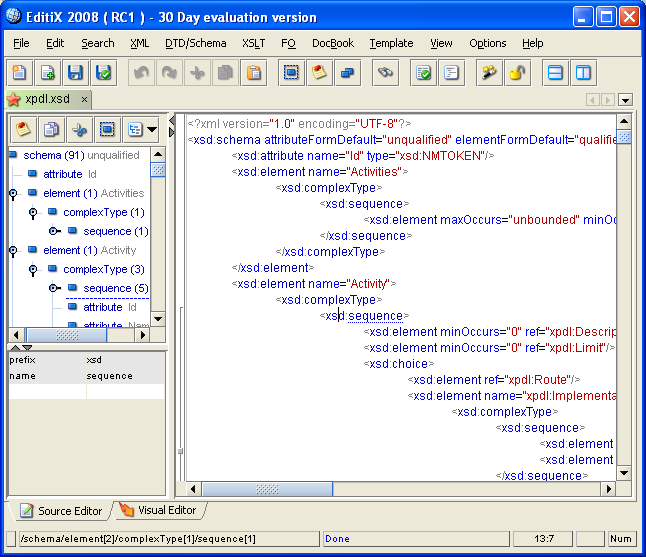Click the Format document icon

(x=452, y=73)
